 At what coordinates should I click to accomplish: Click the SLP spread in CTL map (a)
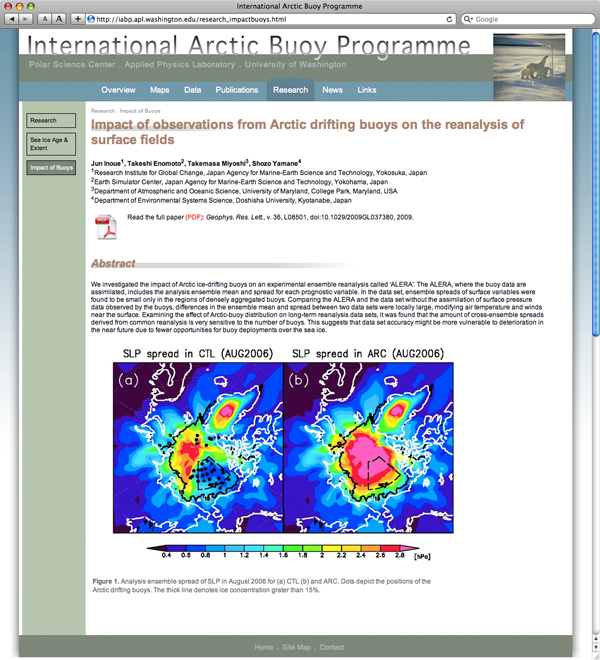pyautogui.click(x=198, y=448)
